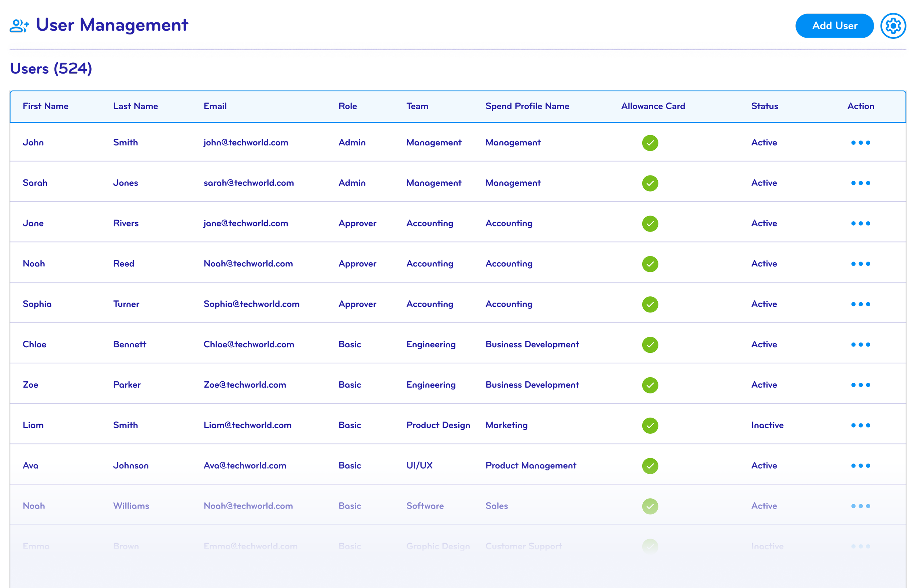Sort by the Status column header

pyautogui.click(x=764, y=106)
